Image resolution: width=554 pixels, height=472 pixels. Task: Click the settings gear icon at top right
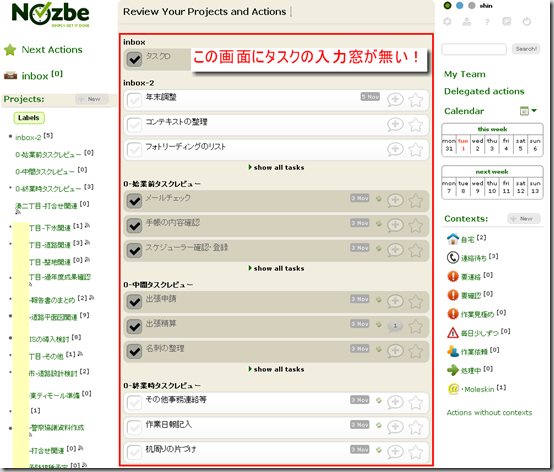(x=447, y=22)
